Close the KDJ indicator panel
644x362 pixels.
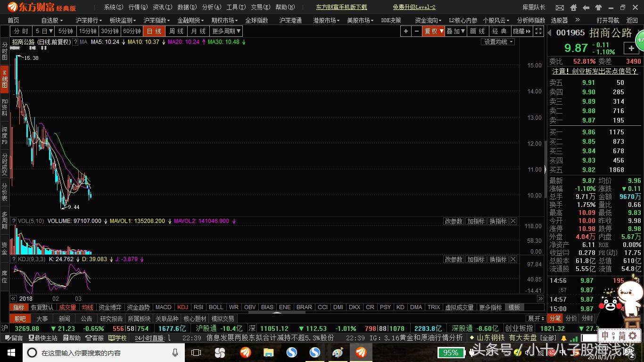pyautogui.click(x=513, y=259)
